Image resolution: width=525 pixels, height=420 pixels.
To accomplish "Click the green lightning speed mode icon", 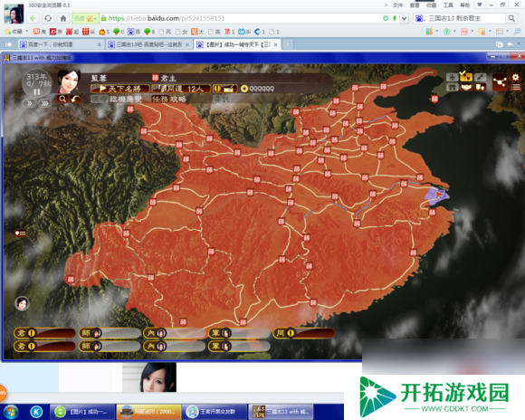I will tap(395, 18).
